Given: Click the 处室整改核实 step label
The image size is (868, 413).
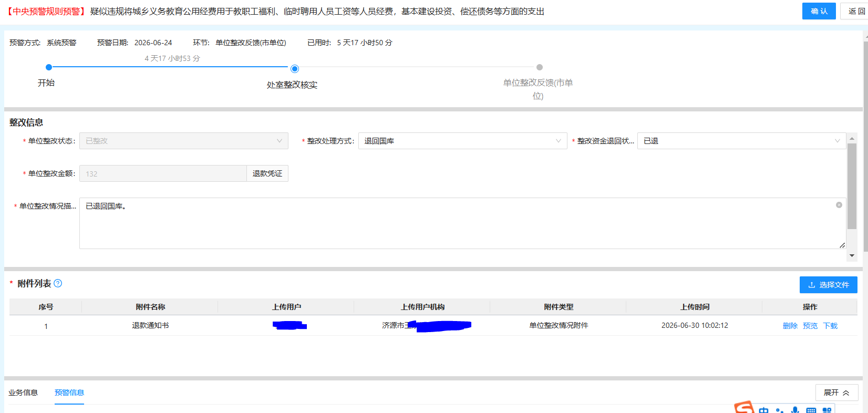Looking at the screenshot, I should pyautogui.click(x=292, y=85).
